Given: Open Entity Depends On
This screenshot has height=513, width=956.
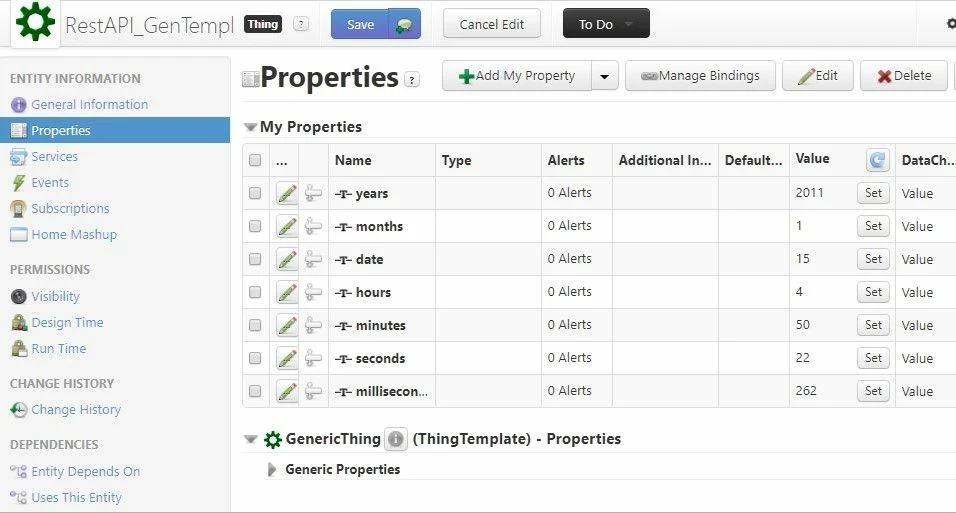Looking at the screenshot, I should pos(85,472).
